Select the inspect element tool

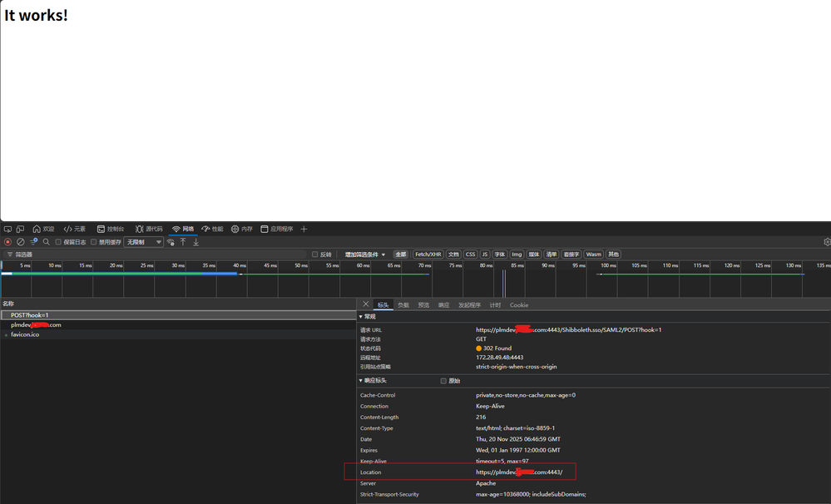(7, 229)
